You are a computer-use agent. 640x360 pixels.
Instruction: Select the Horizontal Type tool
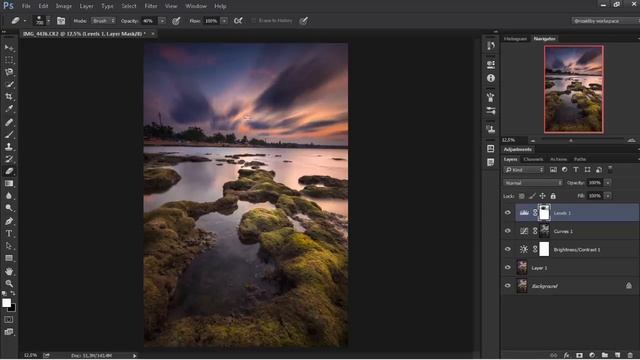coord(9,233)
